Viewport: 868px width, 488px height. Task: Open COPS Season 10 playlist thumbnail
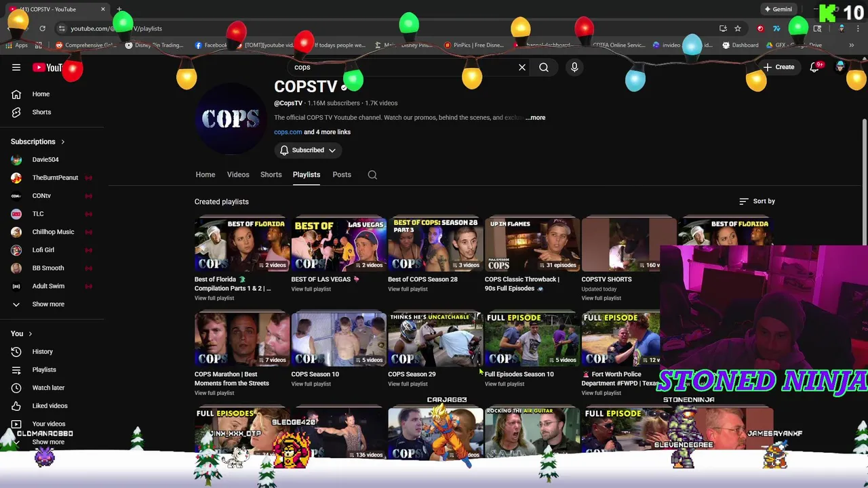click(x=338, y=339)
